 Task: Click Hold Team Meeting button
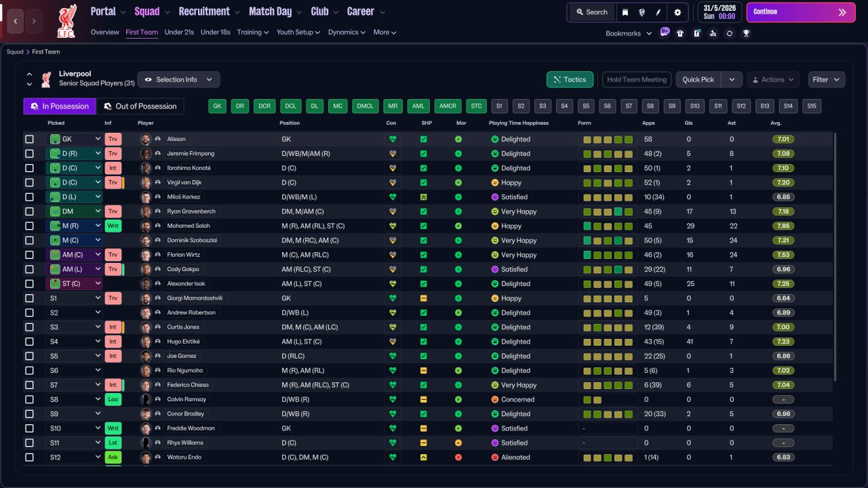637,79
